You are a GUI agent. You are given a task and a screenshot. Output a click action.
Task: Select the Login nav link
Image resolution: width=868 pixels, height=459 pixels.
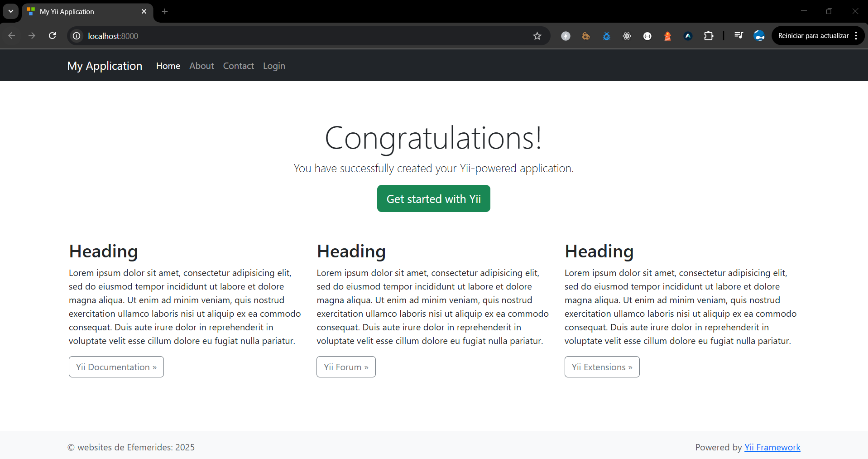pos(274,66)
